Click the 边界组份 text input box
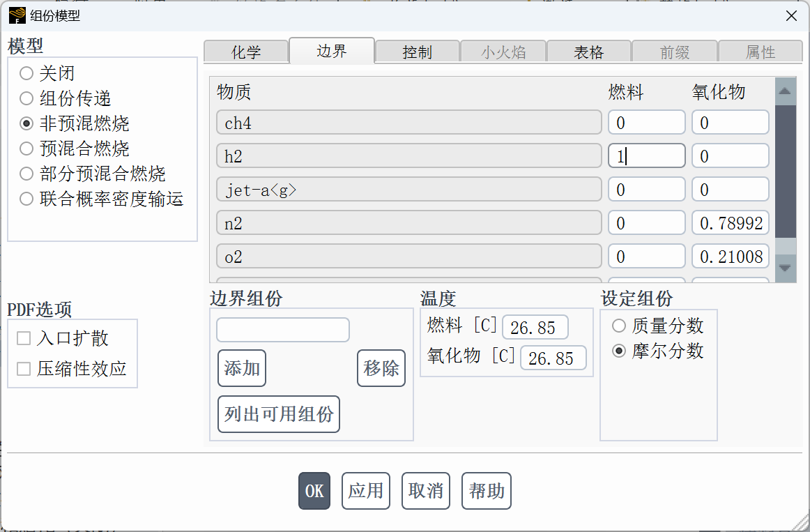Image resolution: width=810 pixels, height=532 pixels. click(282, 330)
